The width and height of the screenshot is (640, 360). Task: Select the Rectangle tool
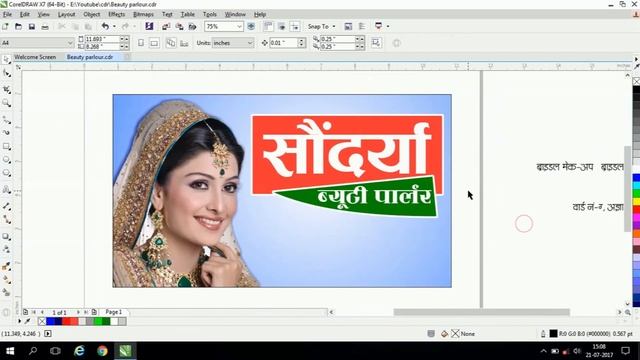tap(7, 146)
